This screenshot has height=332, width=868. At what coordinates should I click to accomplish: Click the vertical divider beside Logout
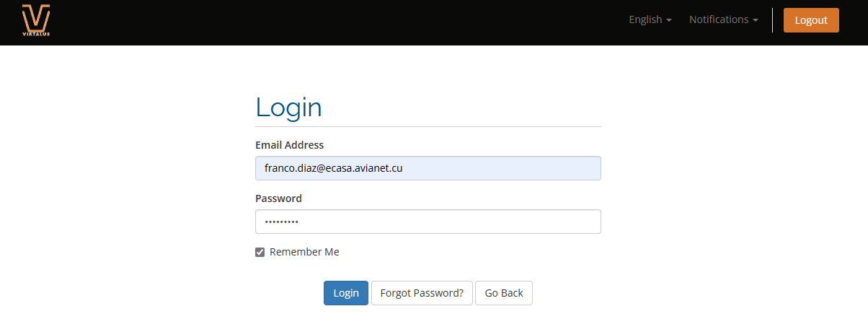click(772, 20)
